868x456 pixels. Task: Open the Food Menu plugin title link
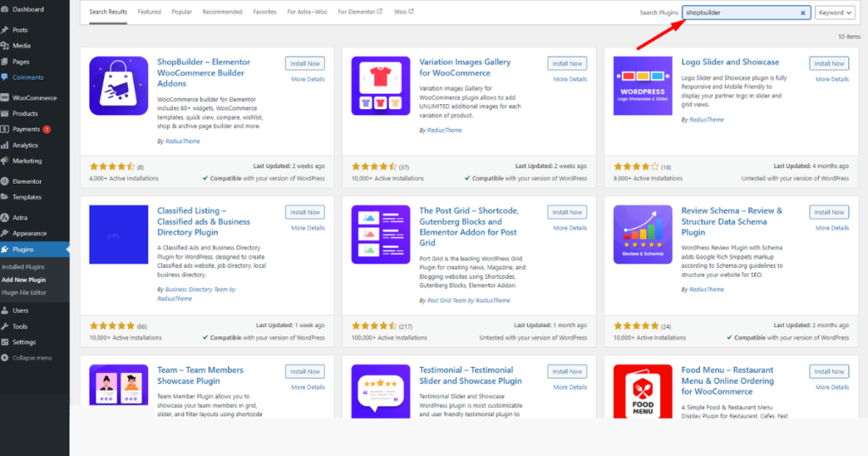pyautogui.click(x=727, y=381)
